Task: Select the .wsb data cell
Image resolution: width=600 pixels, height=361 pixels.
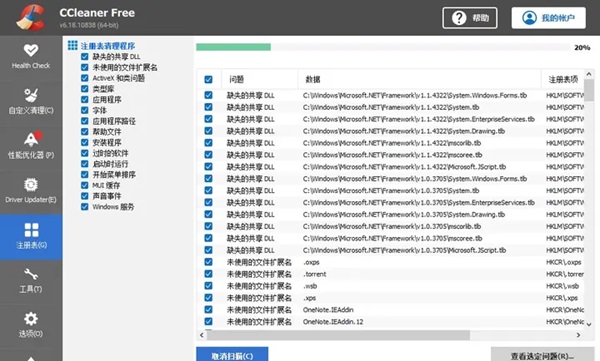Action: 310,286
